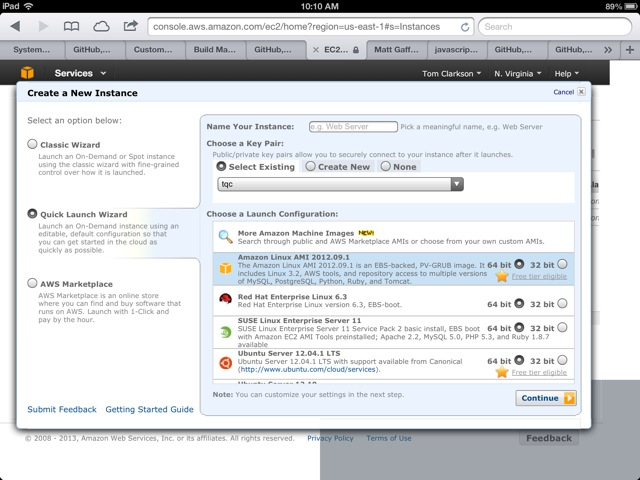Tap the Wi-Fi indicator in status bar
Viewport: 640px width, 480px height.
click(x=28, y=6)
